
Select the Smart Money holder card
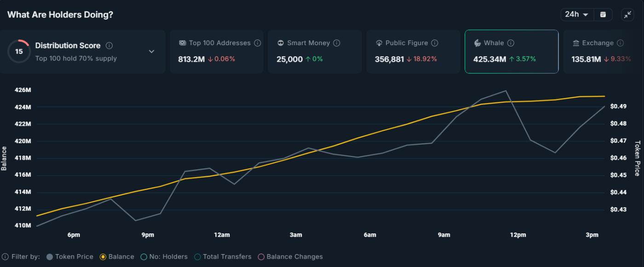(x=314, y=52)
